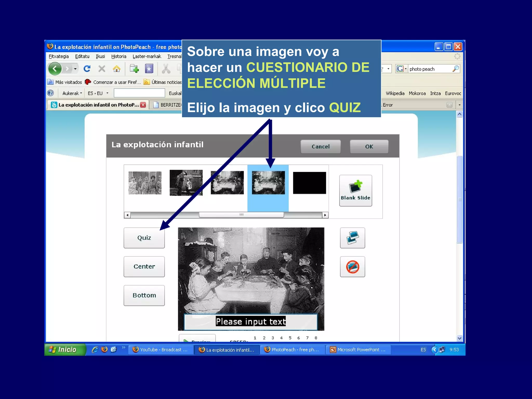This screenshot has width=532, height=399.
Task: Open the Últimas noticias feed bookmark
Action: tap(163, 82)
